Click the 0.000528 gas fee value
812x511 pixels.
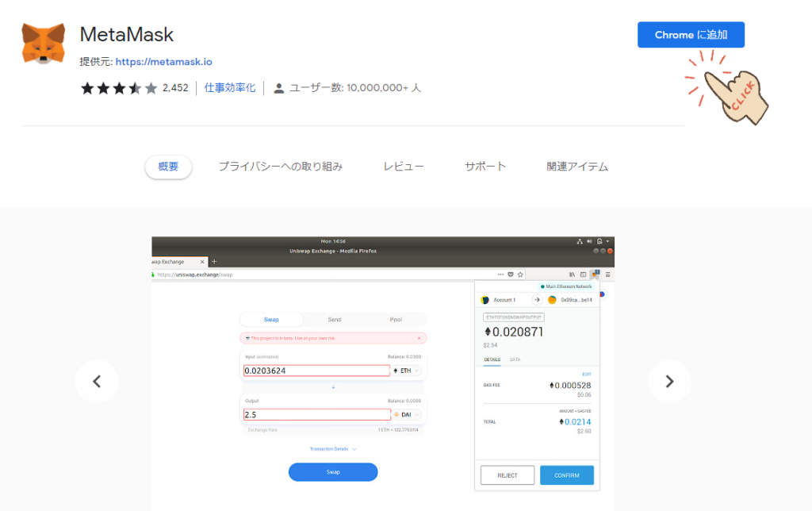click(570, 386)
